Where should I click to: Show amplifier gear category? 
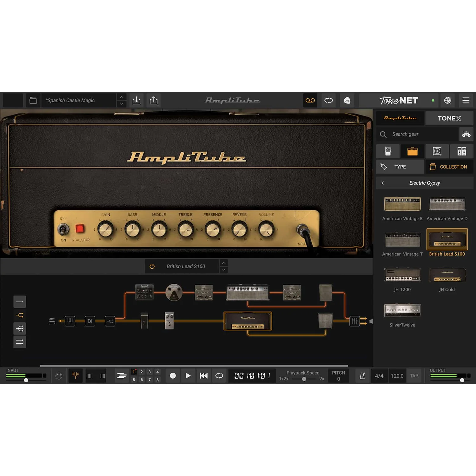(412, 151)
